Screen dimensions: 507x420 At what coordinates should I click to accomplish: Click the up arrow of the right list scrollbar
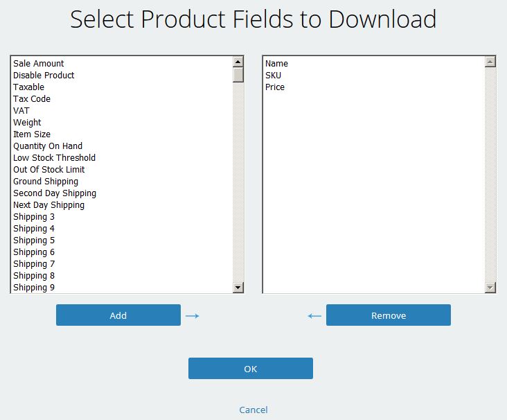pos(490,62)
